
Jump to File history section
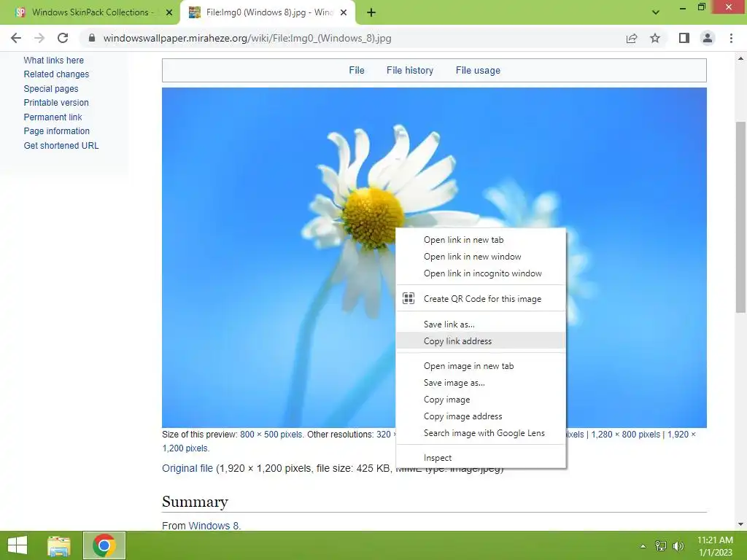(410, 71)
